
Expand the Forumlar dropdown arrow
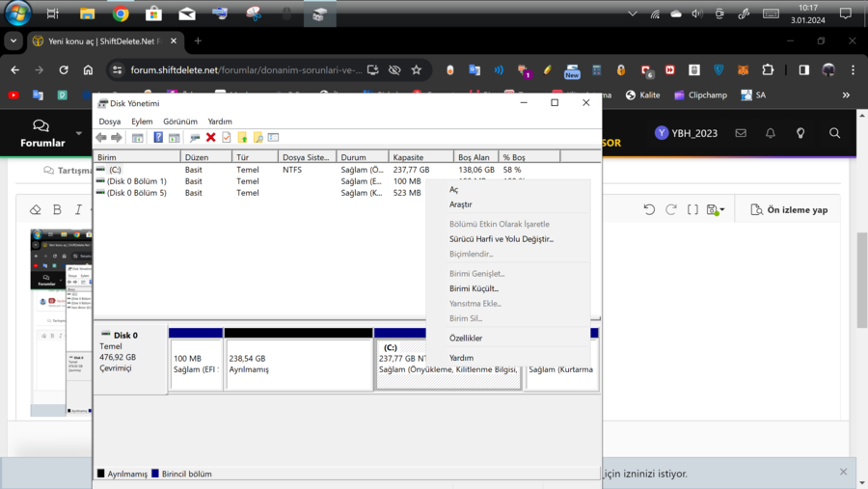tap(79, 133)
